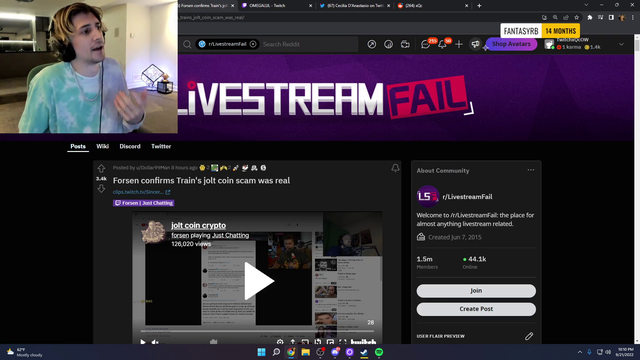Click the Twitch logo in clip player
Viewport: 640px width, 360px height.
363,342
